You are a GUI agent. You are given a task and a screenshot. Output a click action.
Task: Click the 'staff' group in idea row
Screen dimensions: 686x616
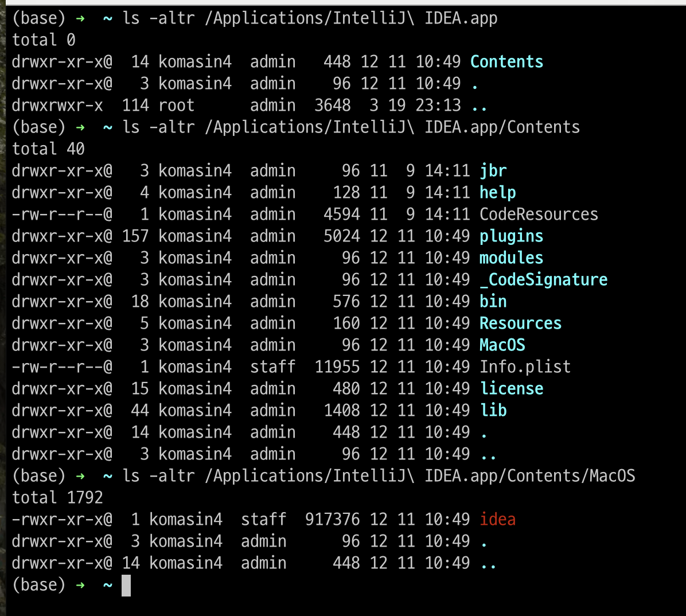pos(264,519)
